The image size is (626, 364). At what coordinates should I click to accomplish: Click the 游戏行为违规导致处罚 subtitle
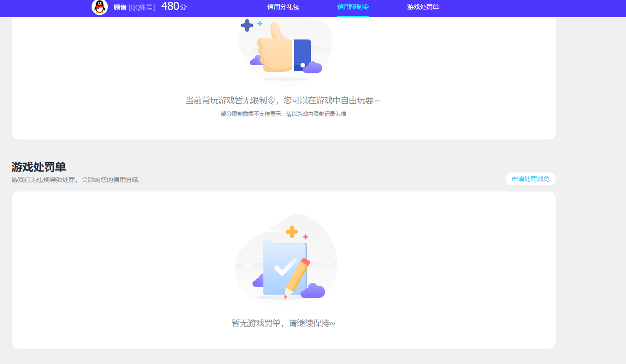pyautogui.click(x=75, y=180)
